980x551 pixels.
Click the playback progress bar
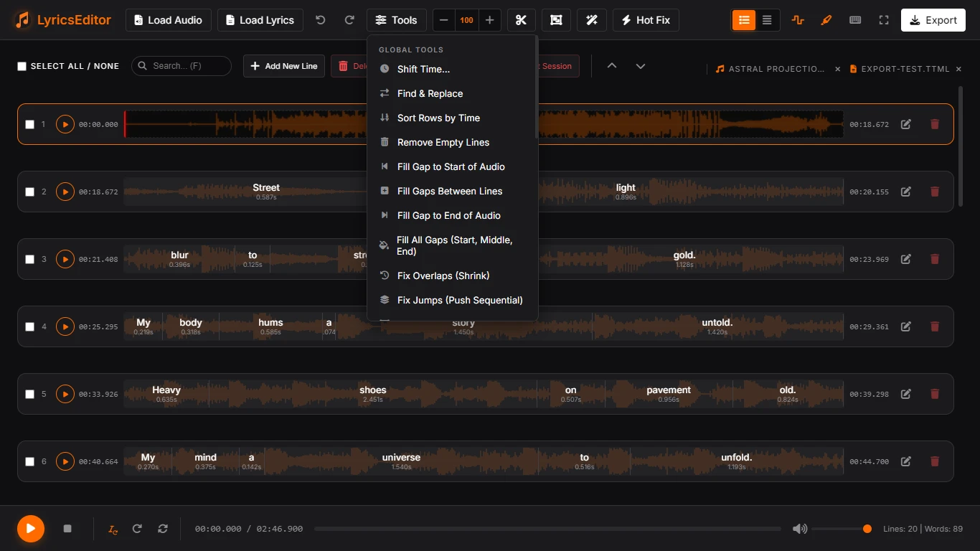pos(547,529)
